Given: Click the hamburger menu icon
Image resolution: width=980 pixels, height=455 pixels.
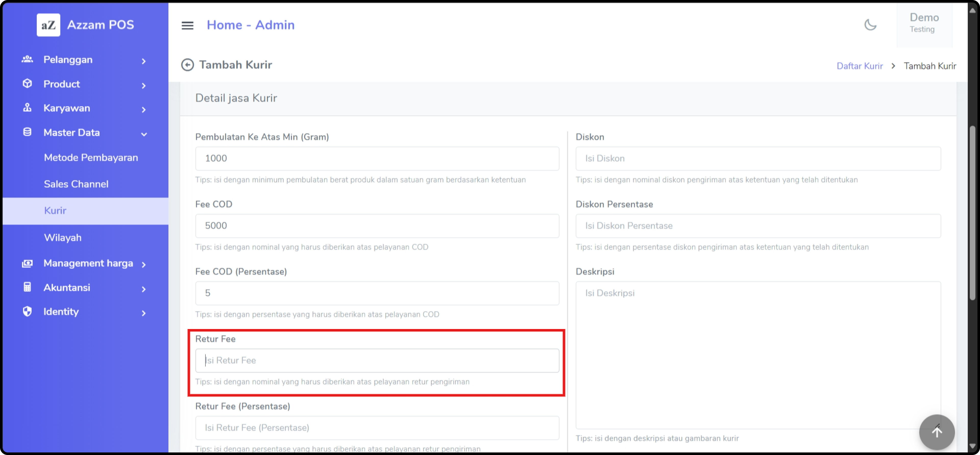Looking at the screenshot, I should (187, 26).
